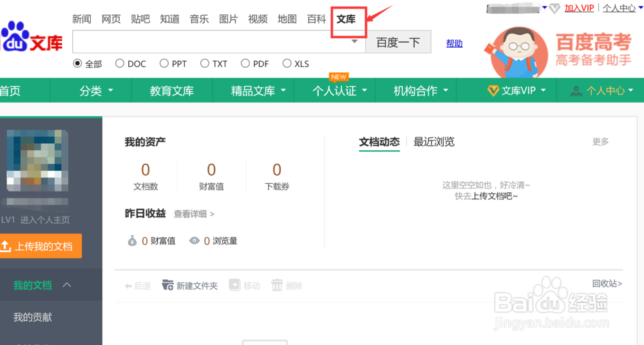Click 进入个人主页 link under avatar
Image resolution: width=644 pixels, height=345 pixels.
click(x=45, y=220)
